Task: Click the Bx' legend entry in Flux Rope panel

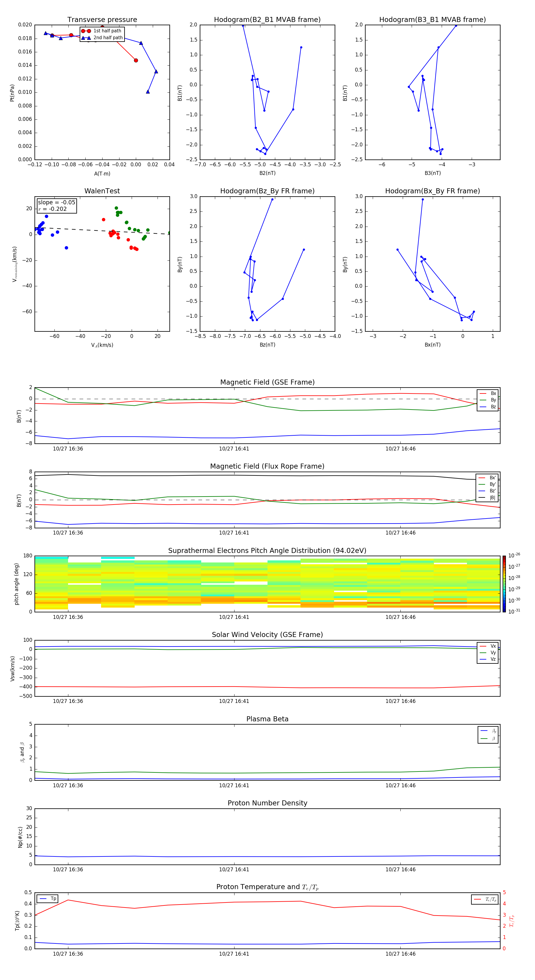Action: click(487, 478)
